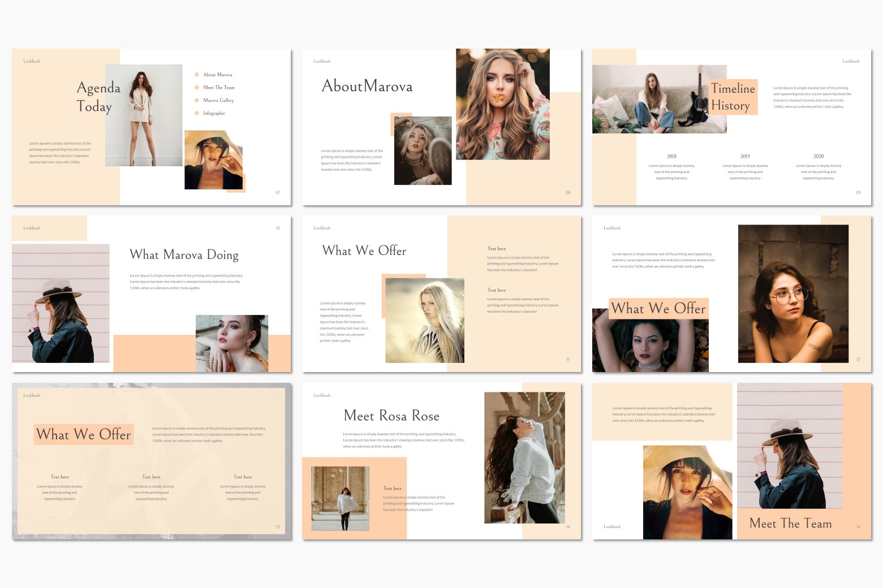Select the photo of woman wearing round glasses
The width and height of the screenshot is (883, 588).
[x=793, y=293]
